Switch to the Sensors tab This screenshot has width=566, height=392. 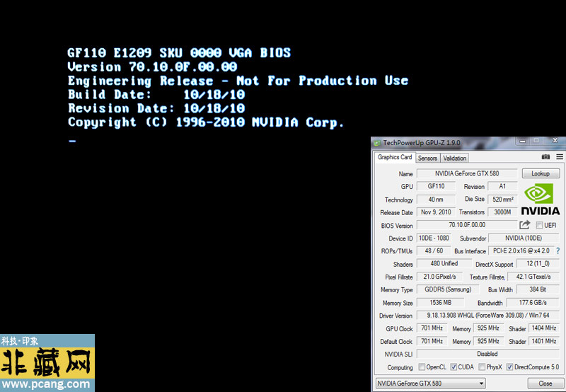pos(428,158)
